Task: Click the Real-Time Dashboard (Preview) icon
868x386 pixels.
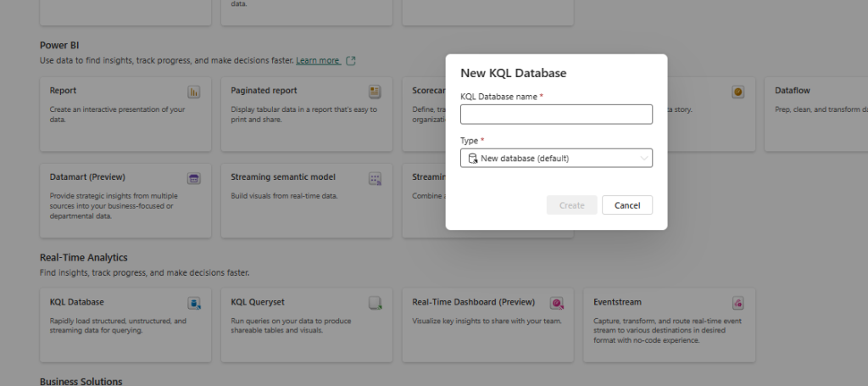Action: (556, 303)
